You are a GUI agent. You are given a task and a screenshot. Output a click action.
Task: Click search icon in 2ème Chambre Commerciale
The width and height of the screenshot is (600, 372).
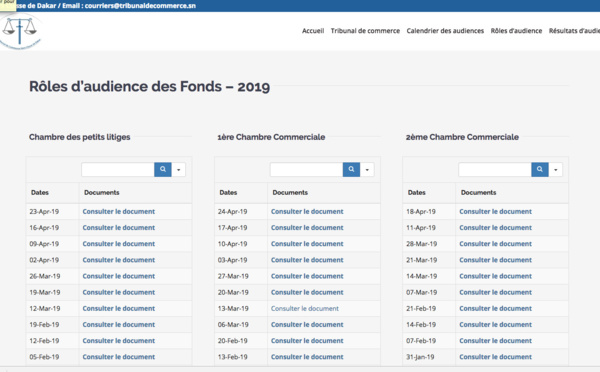tap(540, 169)
